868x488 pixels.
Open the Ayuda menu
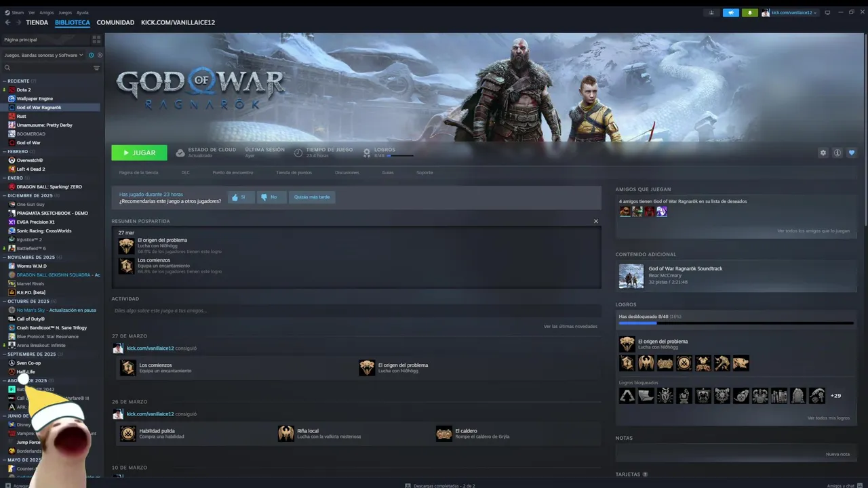[83, 12]
